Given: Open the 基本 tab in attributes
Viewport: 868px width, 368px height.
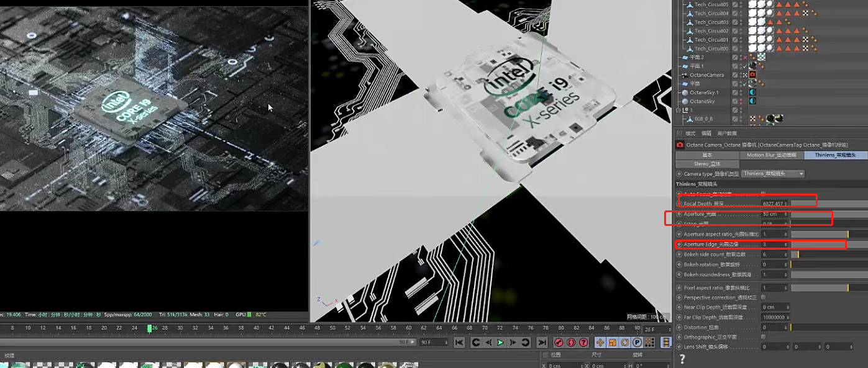Looking at the screenshot, I should pyautogui.click(x=707, y=155).
